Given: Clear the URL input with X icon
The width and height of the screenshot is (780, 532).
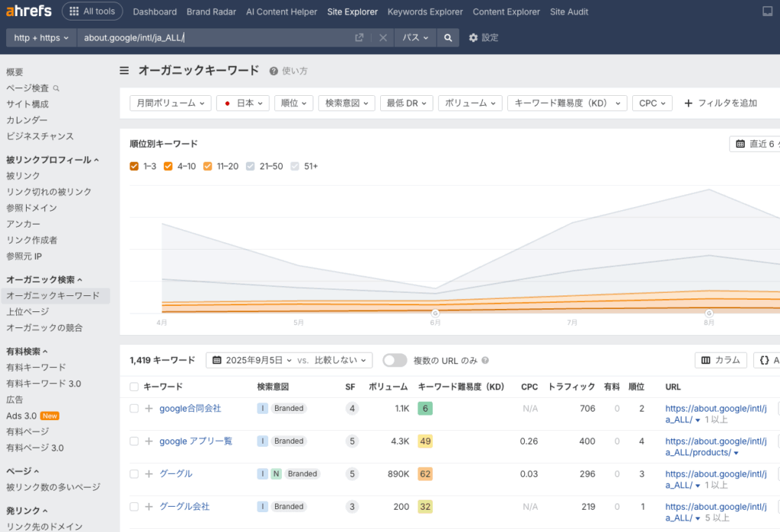Looking at the screenshot, I should point(382,37).
